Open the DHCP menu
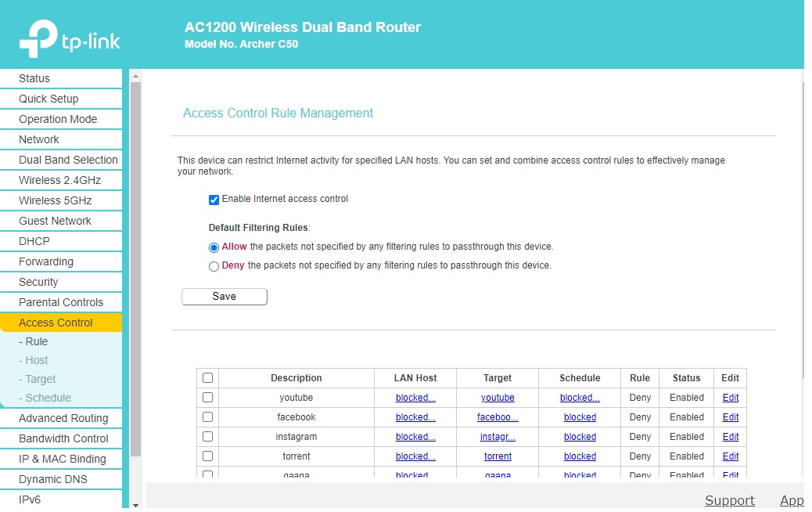 [61, 241]
